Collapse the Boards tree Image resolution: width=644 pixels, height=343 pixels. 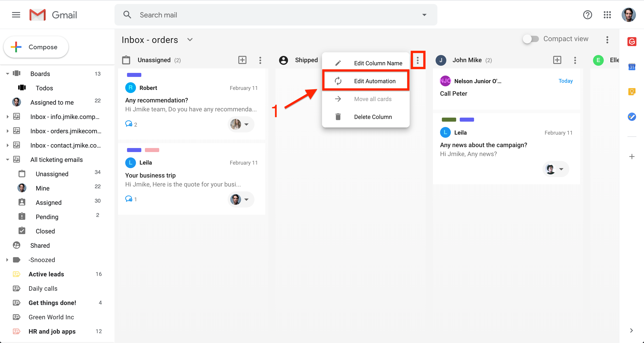8,74
